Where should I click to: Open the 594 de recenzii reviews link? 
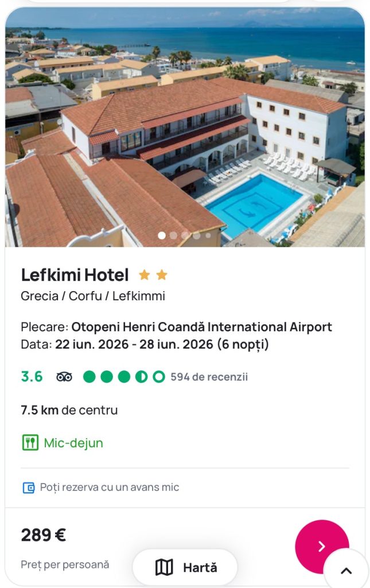click(x=209, y=377)
